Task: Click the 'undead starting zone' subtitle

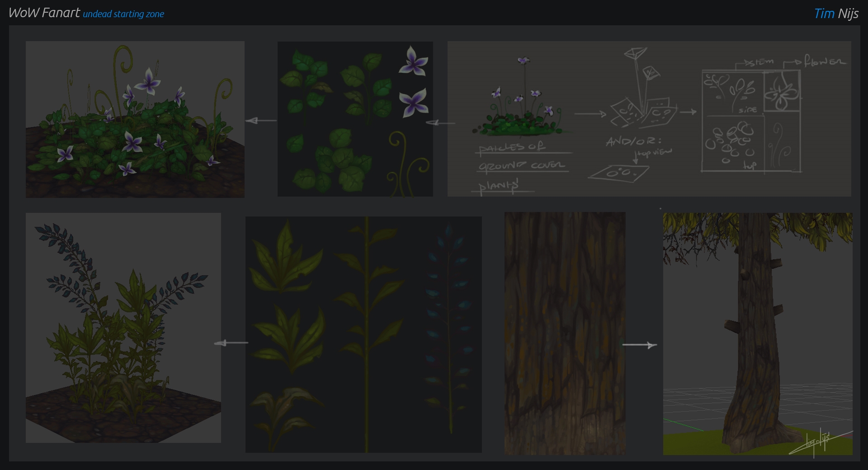Action: click(123, 14)
